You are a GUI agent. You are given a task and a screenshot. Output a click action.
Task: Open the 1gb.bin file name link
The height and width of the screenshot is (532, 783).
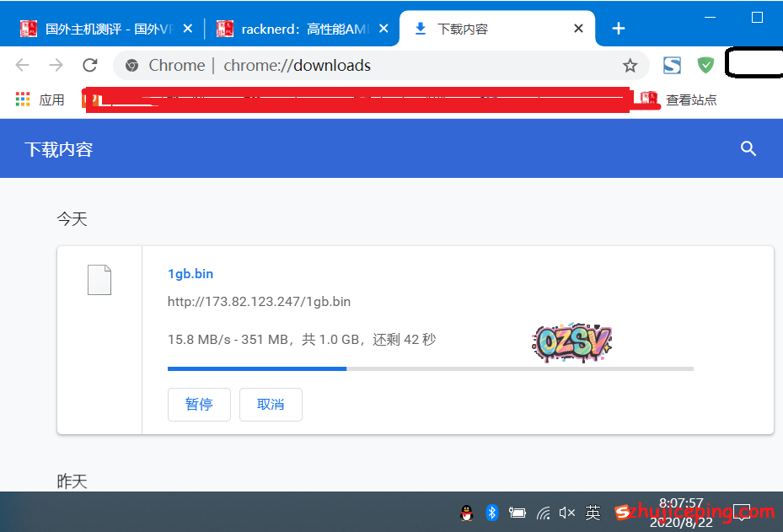click(x=190, y=274)
